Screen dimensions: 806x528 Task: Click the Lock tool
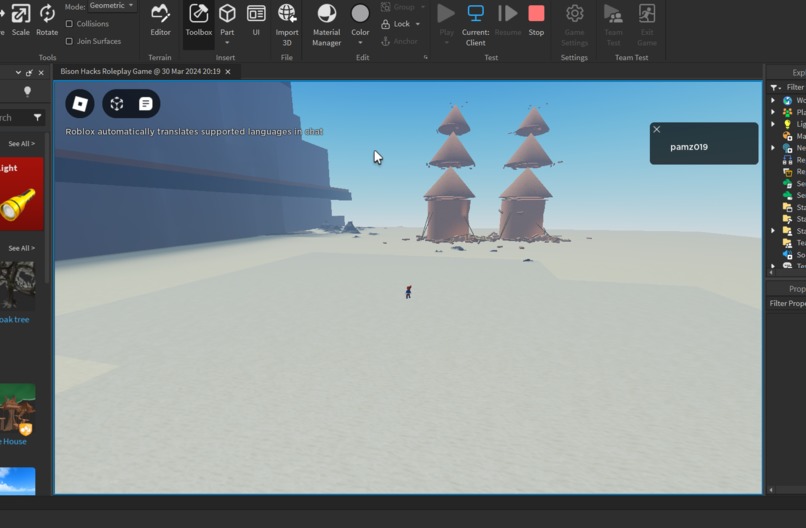(395, 24)
